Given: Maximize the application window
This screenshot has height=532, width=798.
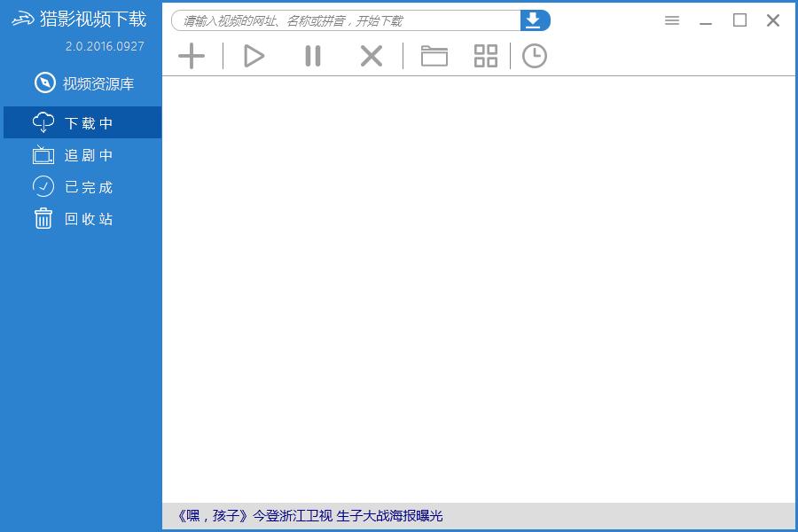Looking at the screenshot, I should pyautogui.click(x=739, y=20).
